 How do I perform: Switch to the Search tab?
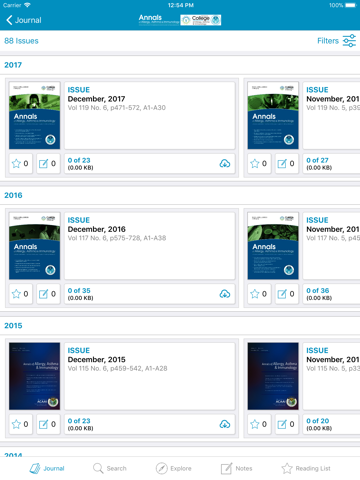point(110,468)
